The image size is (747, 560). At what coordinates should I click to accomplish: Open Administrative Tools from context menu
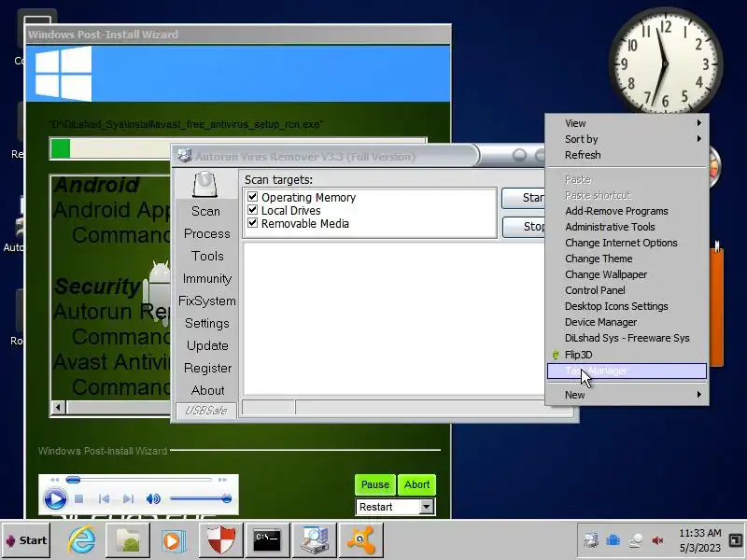coord(627,227)
